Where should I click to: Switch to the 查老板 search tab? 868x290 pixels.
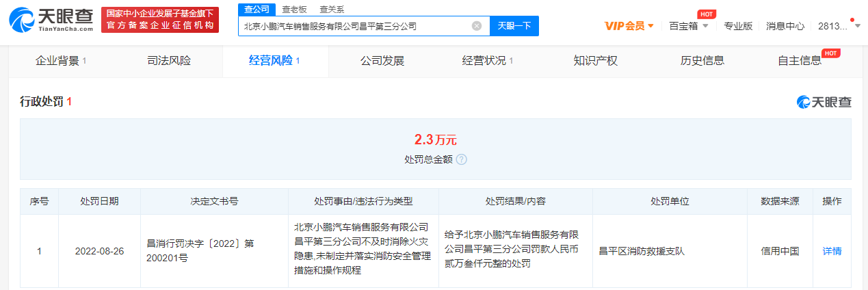[x=294, y=9]
